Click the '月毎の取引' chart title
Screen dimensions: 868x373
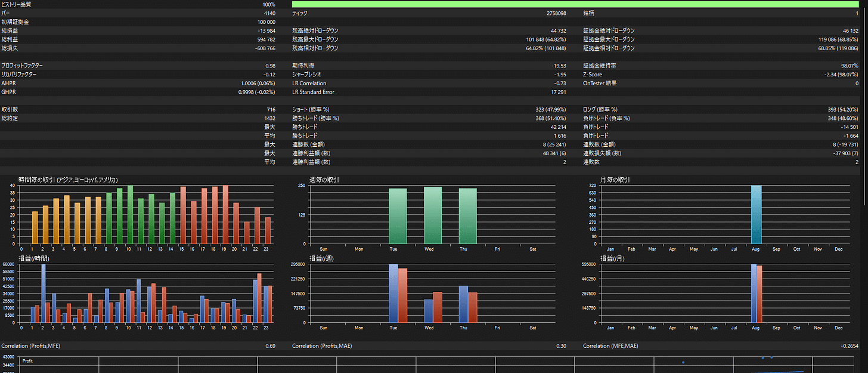[616, 180]
